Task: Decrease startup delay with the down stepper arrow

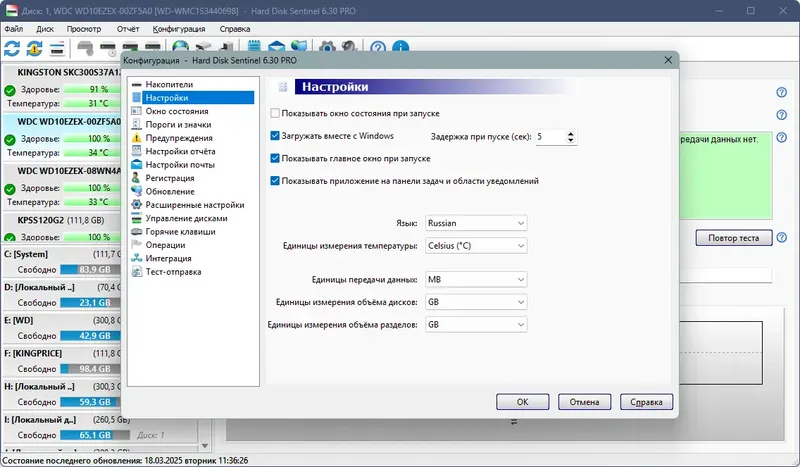Action: pos(570,140)
